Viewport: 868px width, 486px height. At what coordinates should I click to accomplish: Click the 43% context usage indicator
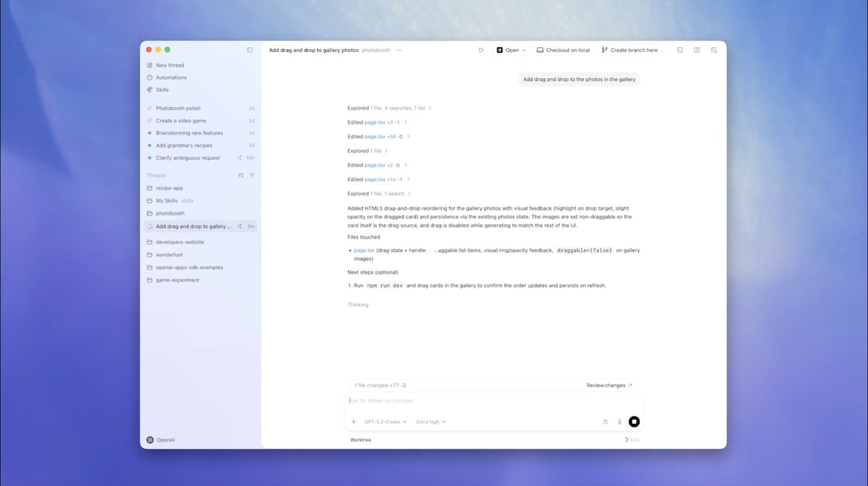(x=633, y=440)
